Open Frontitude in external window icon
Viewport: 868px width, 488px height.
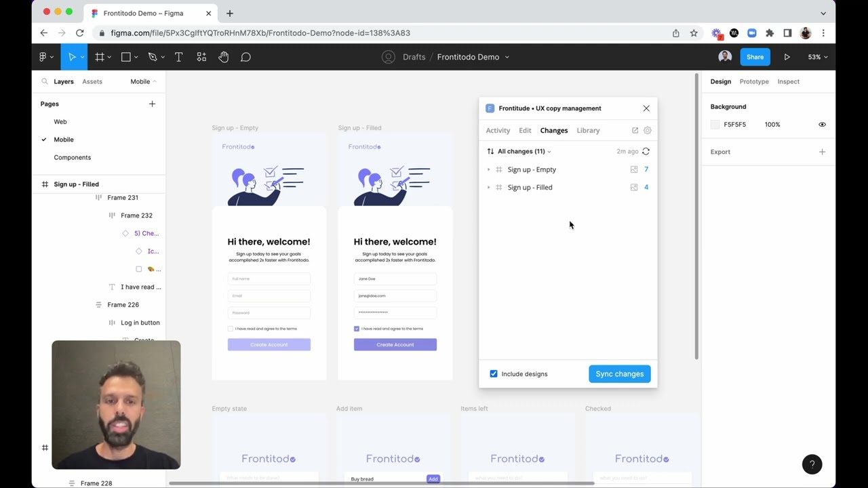(635, 130)
